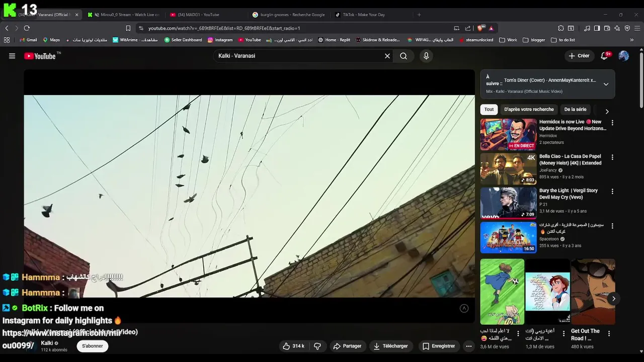The image size is (644, 362).
Task: Download the video via Télécharger
Action: click(391, 346)
